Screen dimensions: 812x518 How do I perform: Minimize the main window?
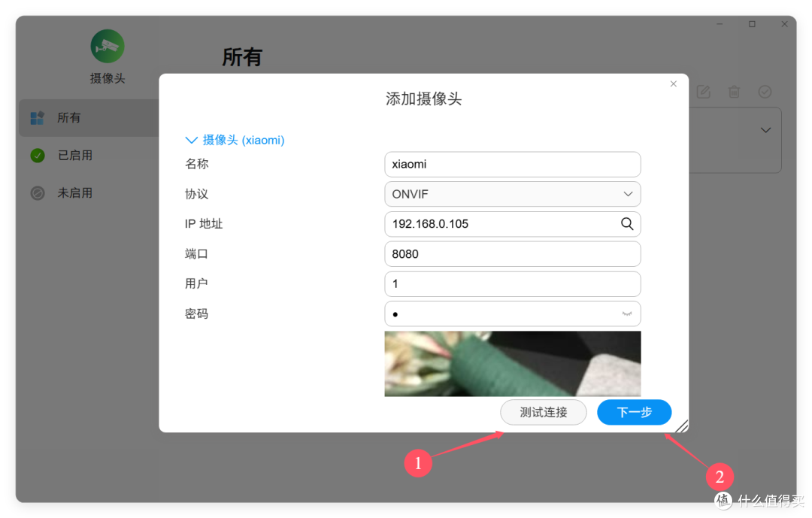[720, 24]
